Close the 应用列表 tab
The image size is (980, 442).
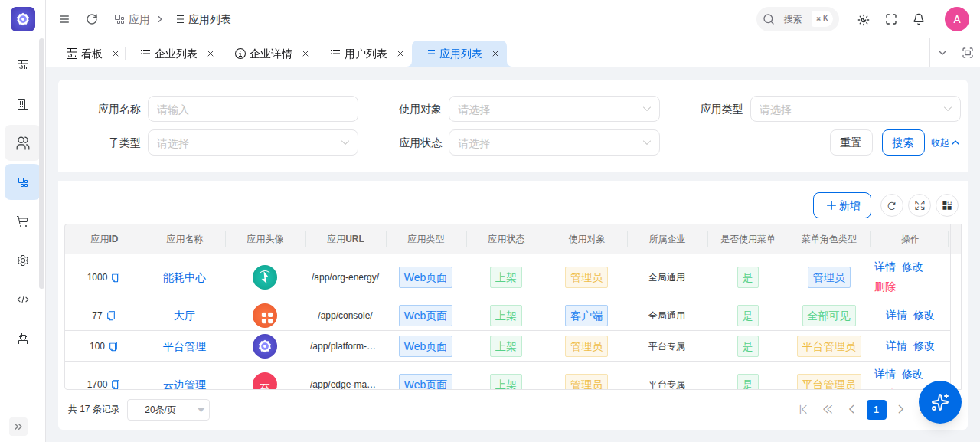(495, 54)
